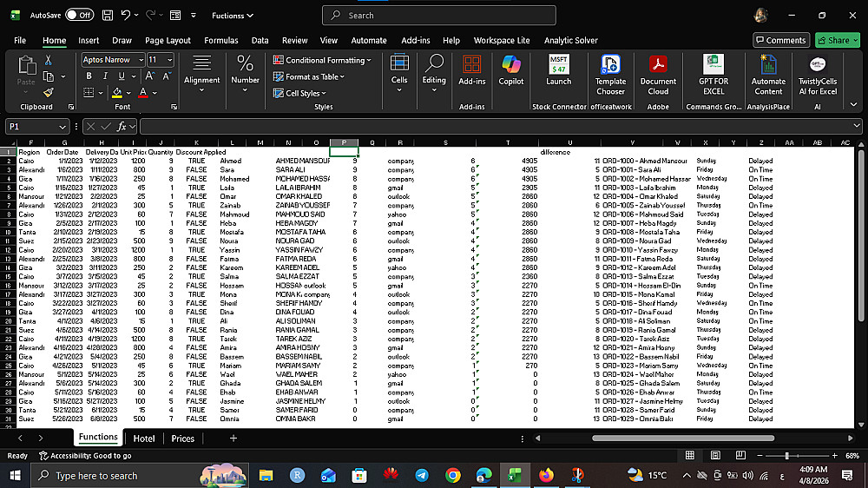Toggle AutoSave switch
Screen dimensions: 868x488
[79, 16]
